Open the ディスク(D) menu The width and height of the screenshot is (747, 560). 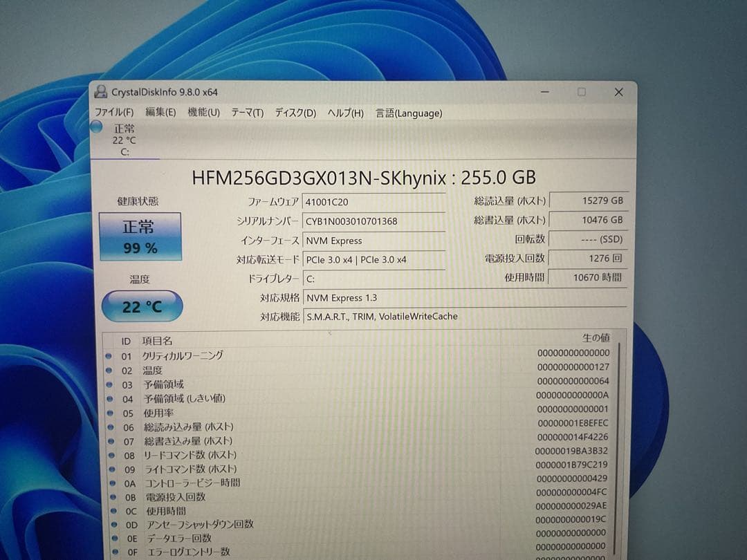pyautogui.click(x=295, y=113)
